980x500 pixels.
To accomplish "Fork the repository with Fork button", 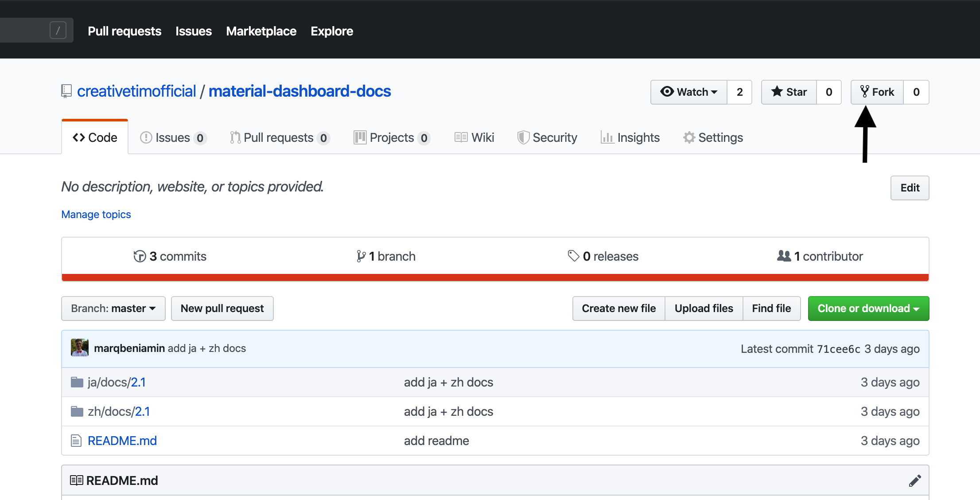I will click(x=877, y=92).
